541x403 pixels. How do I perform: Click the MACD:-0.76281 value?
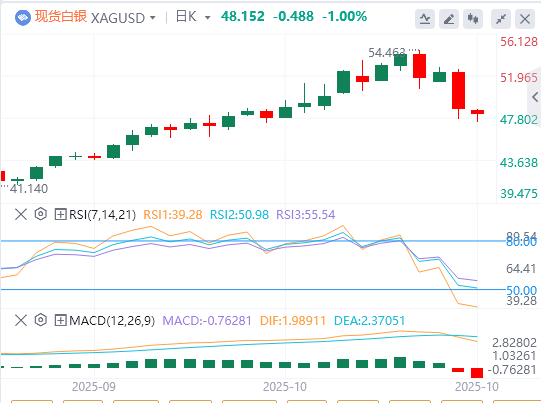(207, 321)
